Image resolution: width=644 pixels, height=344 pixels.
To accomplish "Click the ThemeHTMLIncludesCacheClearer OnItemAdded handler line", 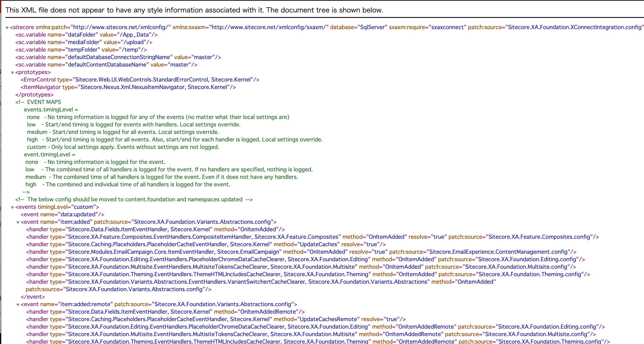I will click(x=308, y=275).
